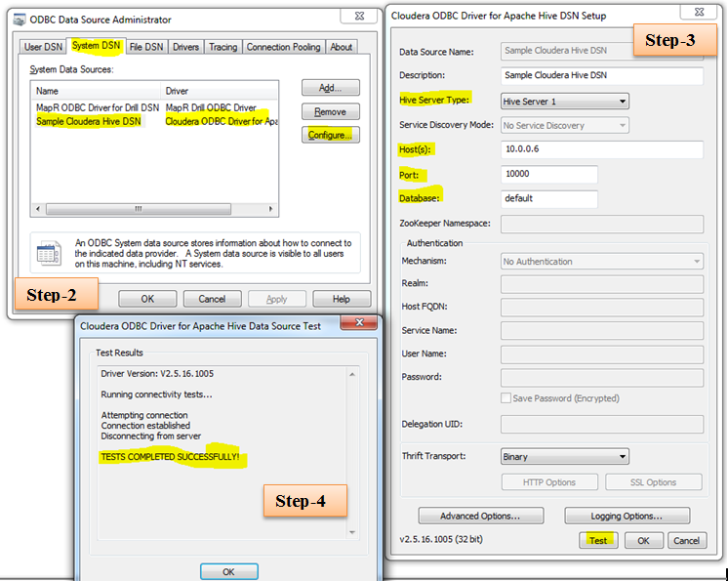
Task: Click the Help button
Action: [342, 299]
